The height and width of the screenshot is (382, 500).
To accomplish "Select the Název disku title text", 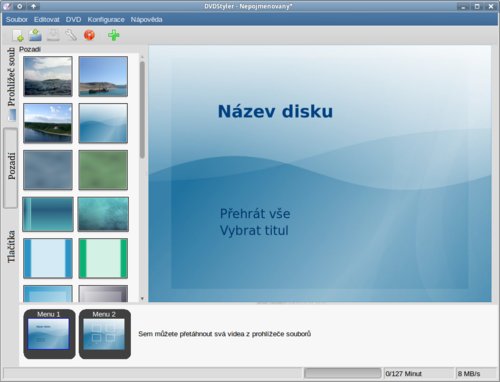I will point(275,111).
